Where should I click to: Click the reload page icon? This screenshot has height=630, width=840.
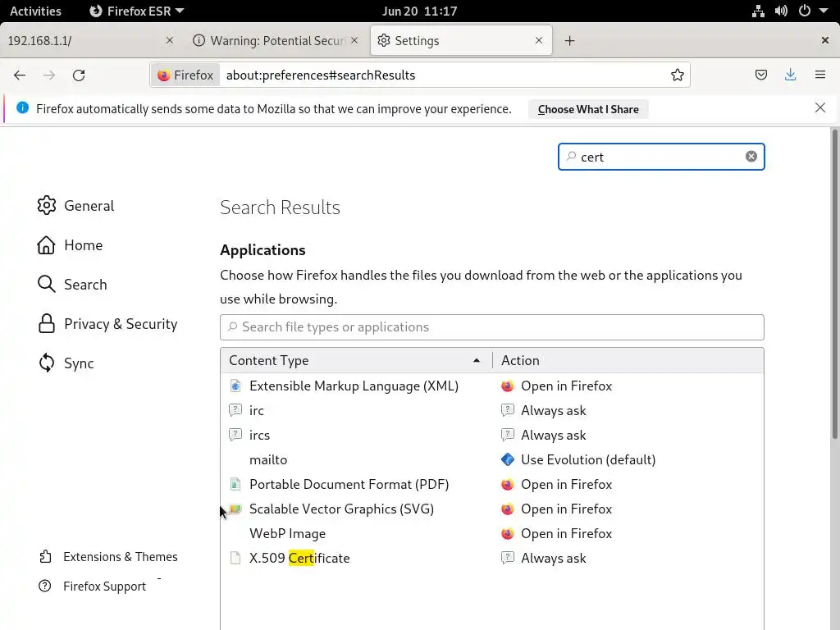tap(79, 75)
